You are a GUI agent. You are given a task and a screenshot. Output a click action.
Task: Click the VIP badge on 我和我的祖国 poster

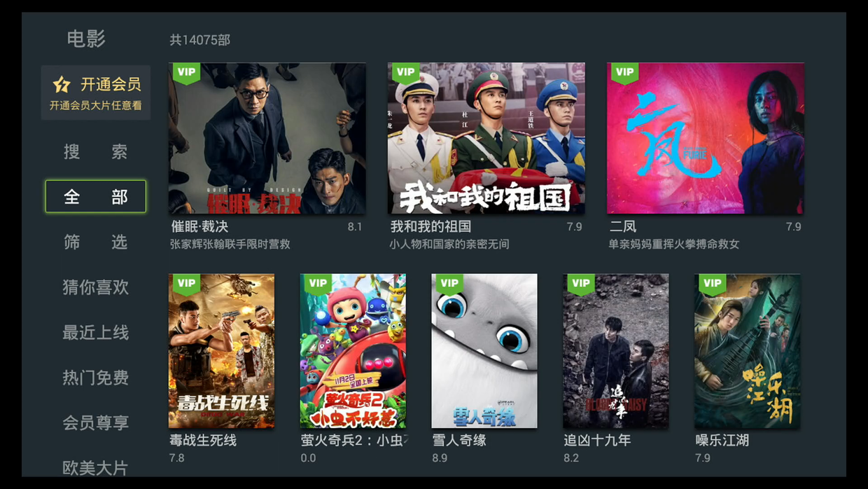405,73
